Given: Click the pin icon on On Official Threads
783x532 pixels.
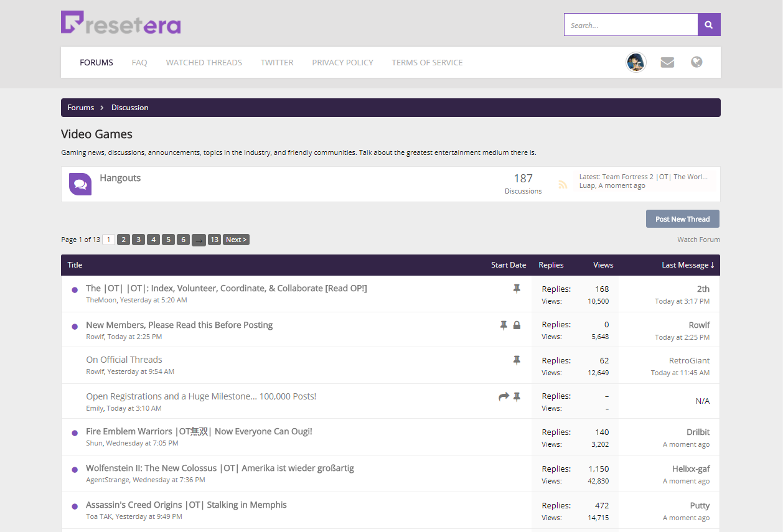Looking at the screenshot, I should (517, 360).
